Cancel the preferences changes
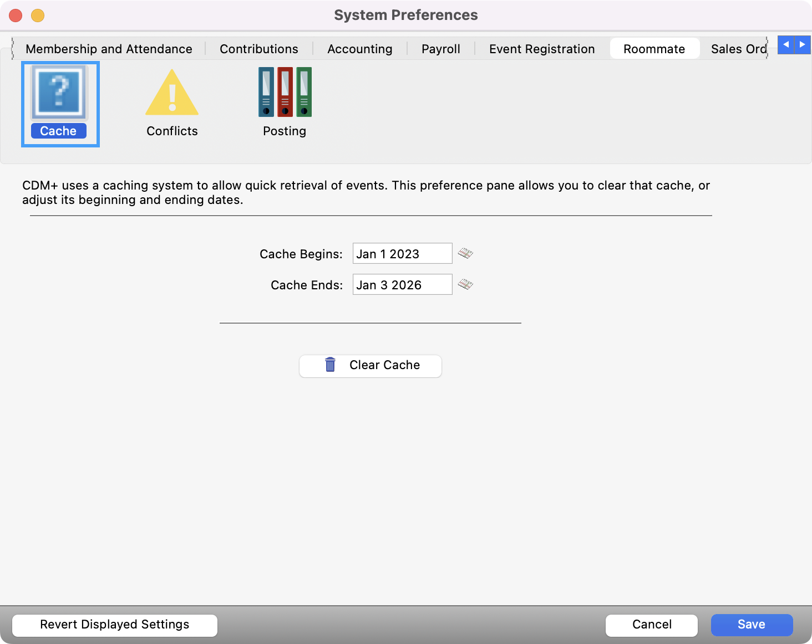Image resolution: width=812 pixels, height=644 pixels. coord(652,625)
